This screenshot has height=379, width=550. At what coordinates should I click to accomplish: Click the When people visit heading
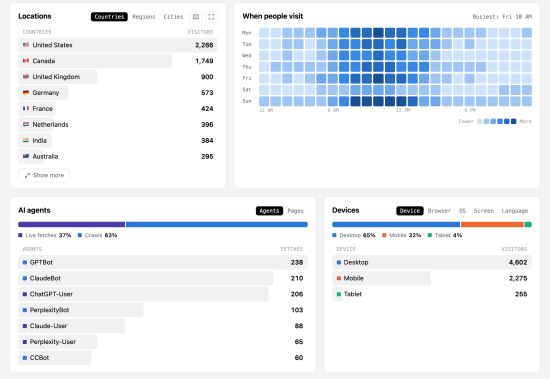273,16
